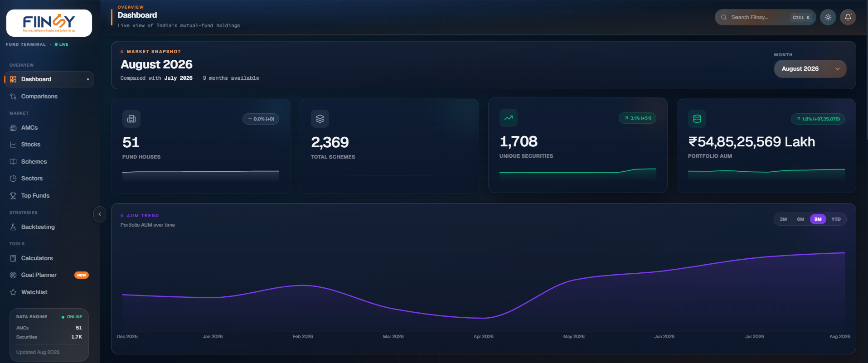The height and width of the screenshot is (363, 868).
Task: Focus the Search Finsy input field
Action: pyautogui.click(x=766, y=17)
